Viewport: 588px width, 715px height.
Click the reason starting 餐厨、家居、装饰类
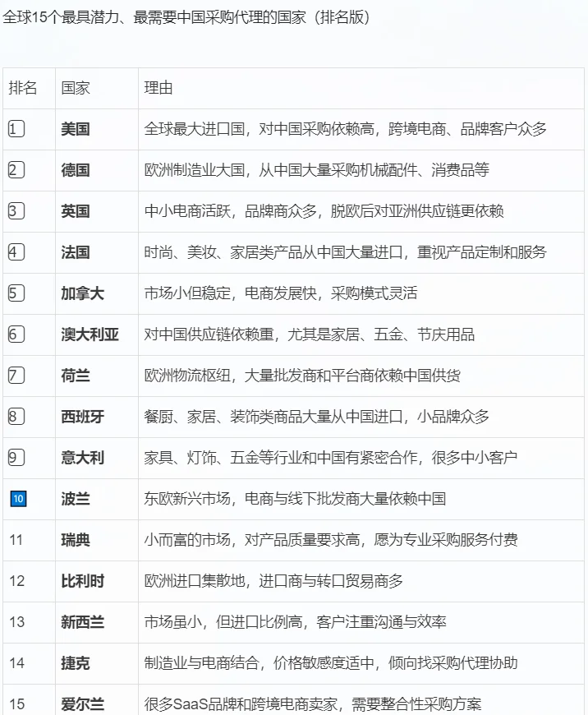point(317,417)
